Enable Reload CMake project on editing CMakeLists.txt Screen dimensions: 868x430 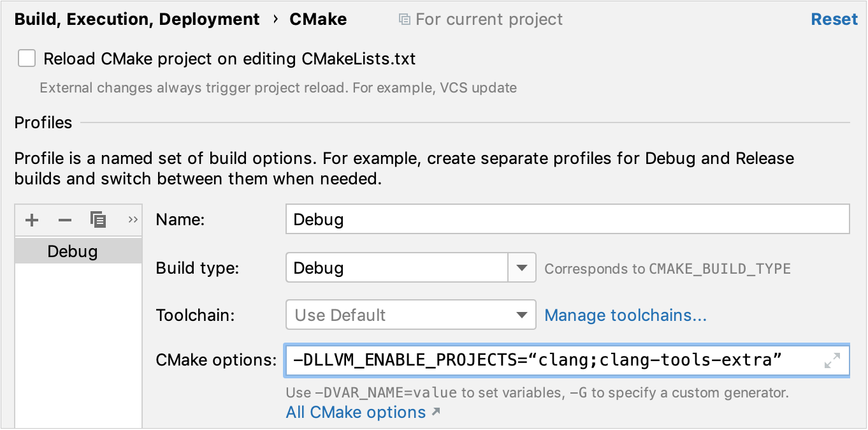coord(26,58)
